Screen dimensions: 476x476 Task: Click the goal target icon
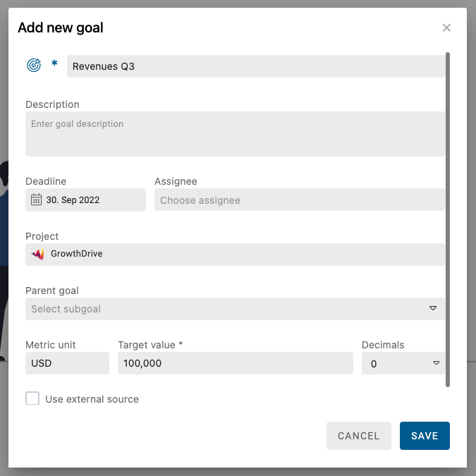[33, 66]
